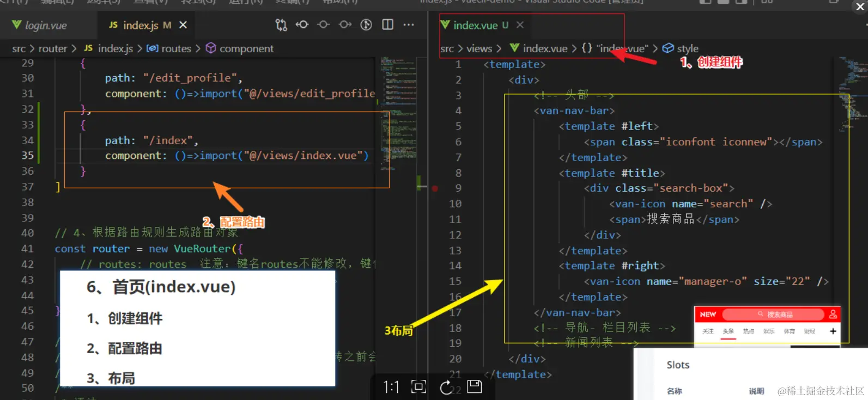Select the 娱乐 channel tab in preview
868x400 pixels.
769,331
